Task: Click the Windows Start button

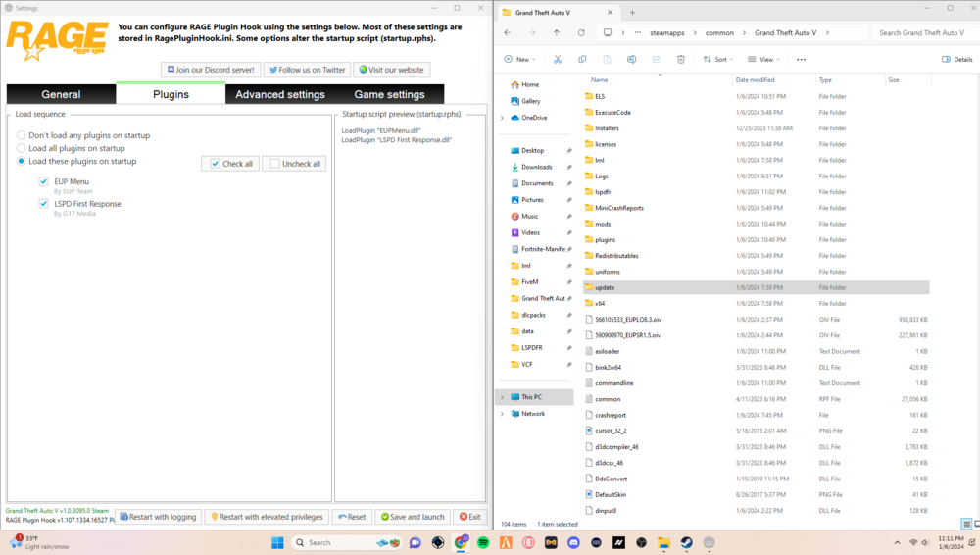Action: [277, 542]
